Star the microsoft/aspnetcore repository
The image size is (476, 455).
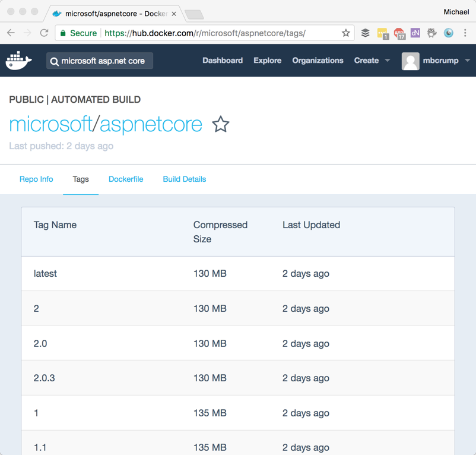221,124
